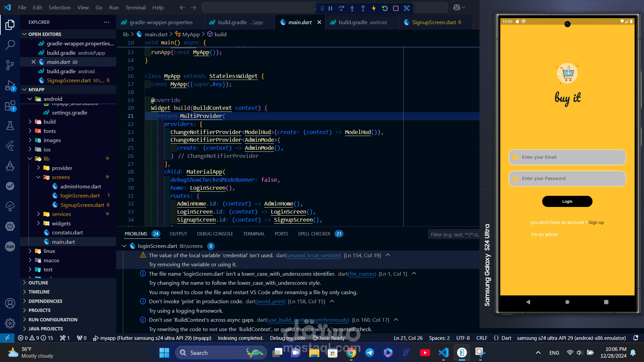Click debug Step Over button
The height and width of the screenshot is (362, 644).
tap(341, 8)
